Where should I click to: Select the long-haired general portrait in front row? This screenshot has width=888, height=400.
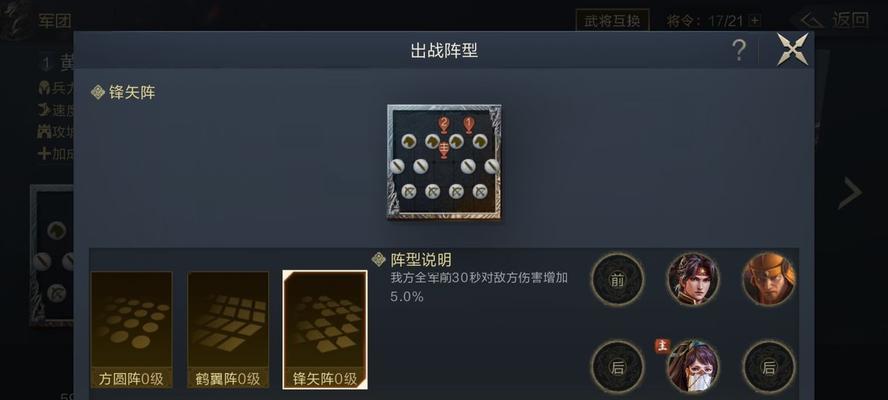click(x=693, y=280)
